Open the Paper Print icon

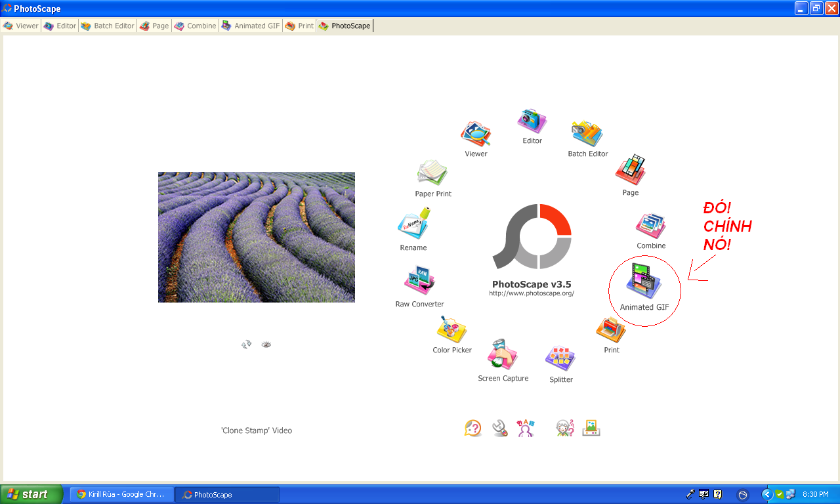(x=432, y=173)
